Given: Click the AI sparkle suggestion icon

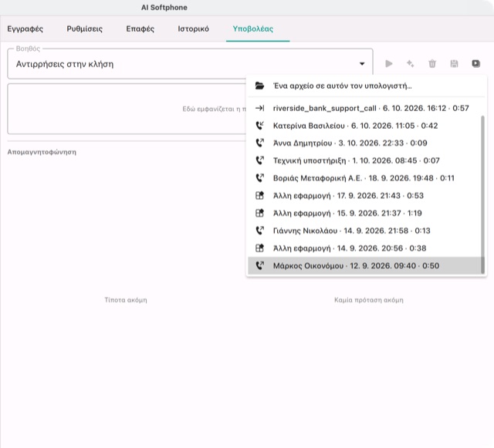Looking at the screenshot, I should point(410,64).
